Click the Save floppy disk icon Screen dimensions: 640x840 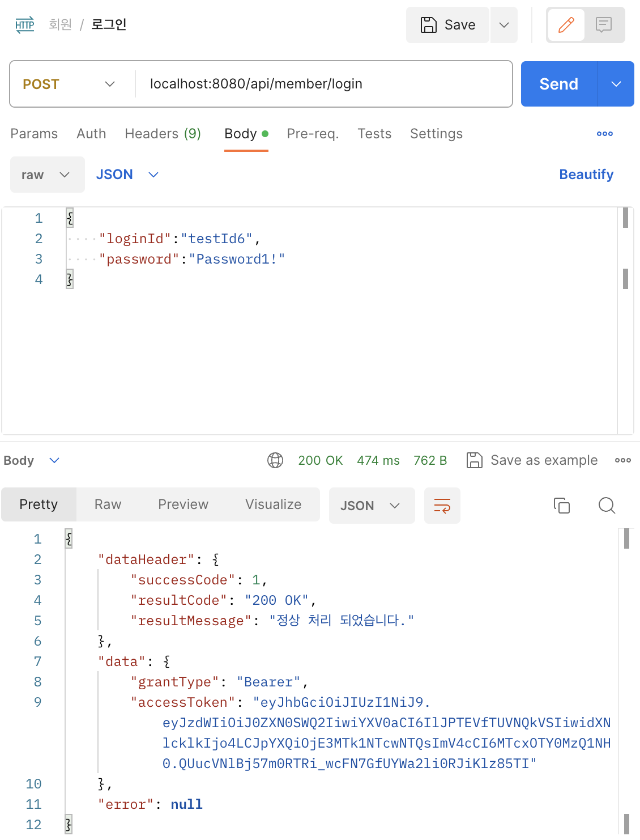coord(429,25)
